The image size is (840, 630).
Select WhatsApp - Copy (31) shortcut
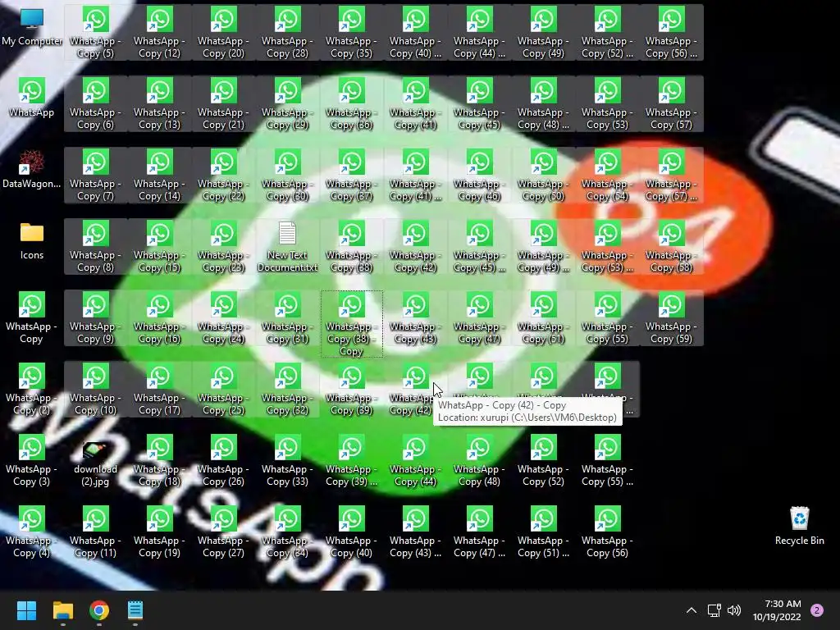coord(287,318)
